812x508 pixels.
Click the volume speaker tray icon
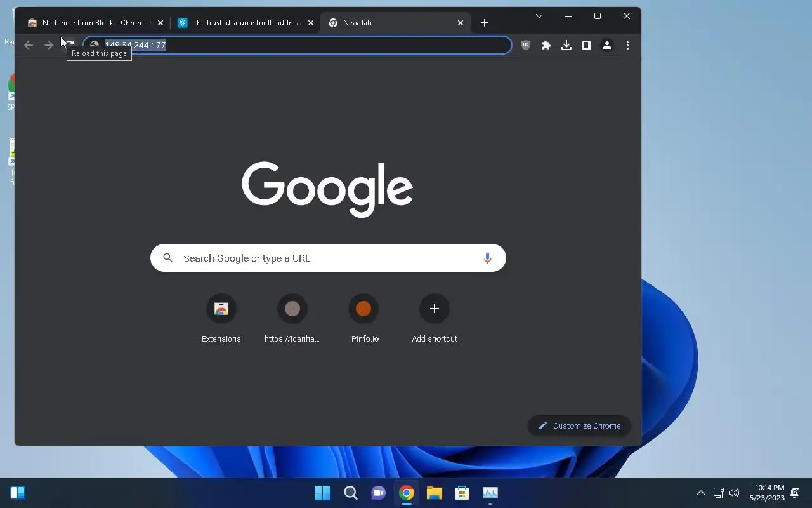pos(734,493)
